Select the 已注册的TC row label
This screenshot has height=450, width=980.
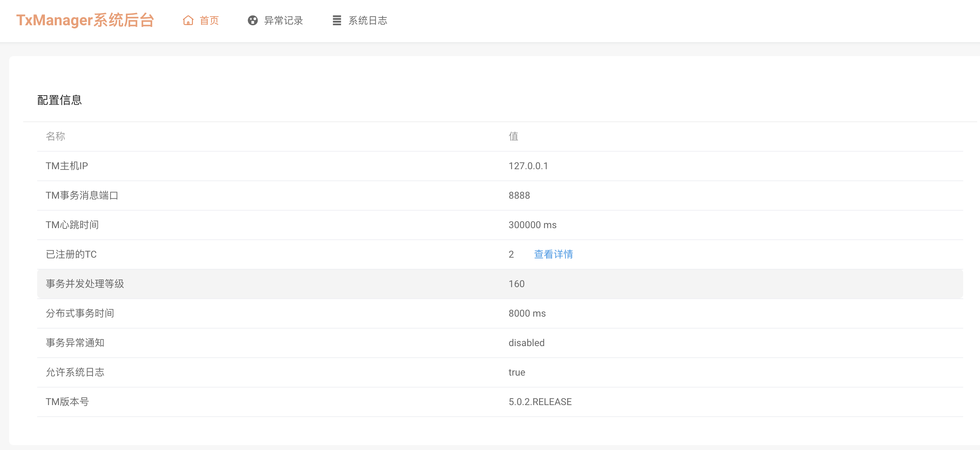click(x=71, y=254)
